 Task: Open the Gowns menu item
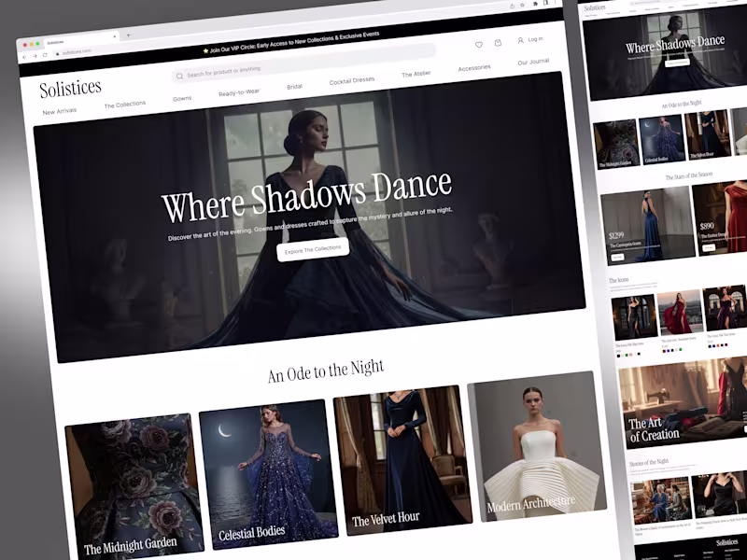click(182, 99)
